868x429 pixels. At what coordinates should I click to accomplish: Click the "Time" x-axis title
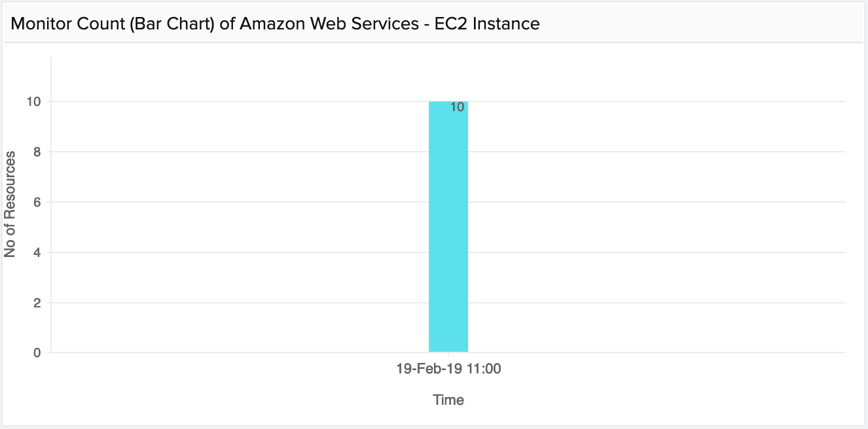[448, 400]
